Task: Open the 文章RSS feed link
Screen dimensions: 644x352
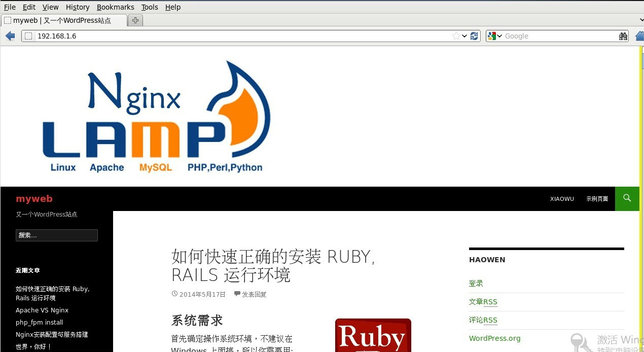Action: [x=483, y=302]
